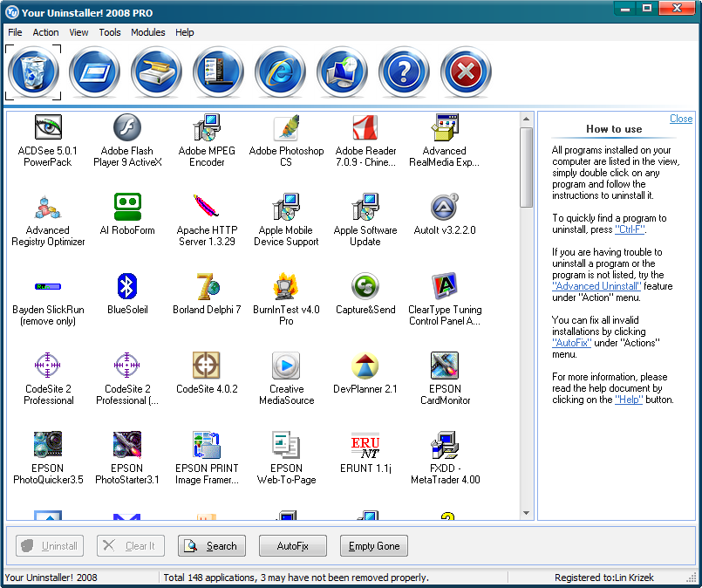Click the Internet Explorer toolbar icon
Image resolution: width=702 pixels, height=588 pixels.
pyautogui.click(x=280, y=72)
